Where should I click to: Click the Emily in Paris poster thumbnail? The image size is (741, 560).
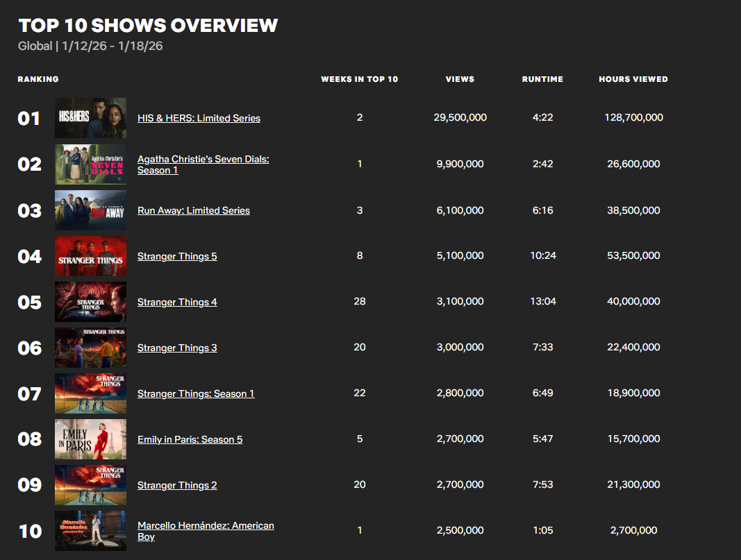[x=90, y=439]
